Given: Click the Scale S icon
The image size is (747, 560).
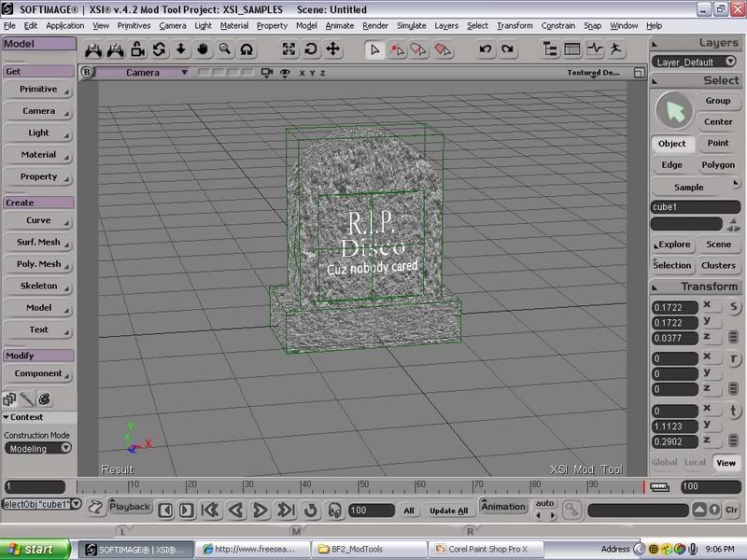Looking at the screenshot, I should (734, 307).
